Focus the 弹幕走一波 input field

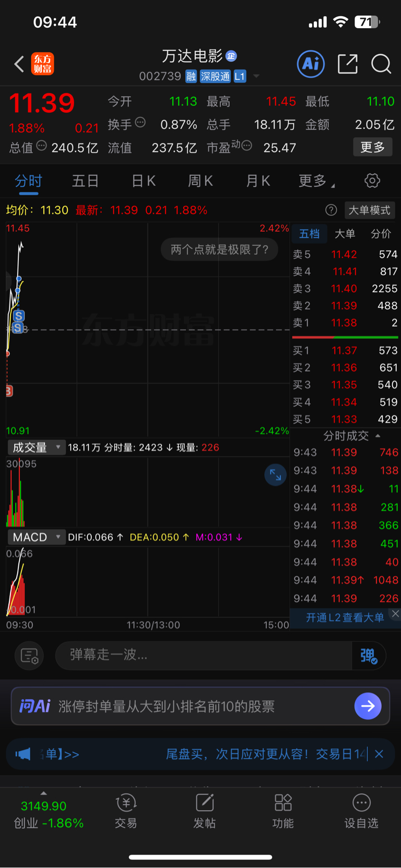click(x=204, y=655)
